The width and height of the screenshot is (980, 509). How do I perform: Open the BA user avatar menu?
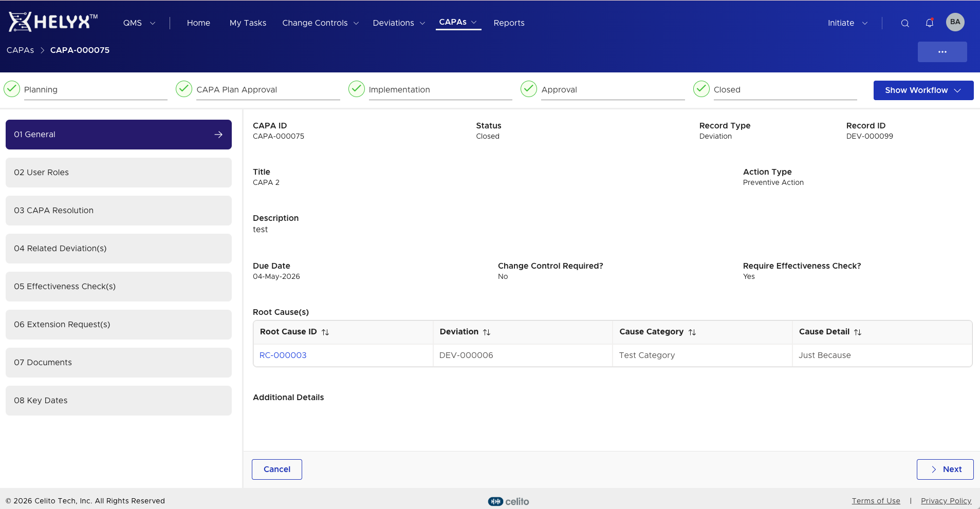point(955,22)
